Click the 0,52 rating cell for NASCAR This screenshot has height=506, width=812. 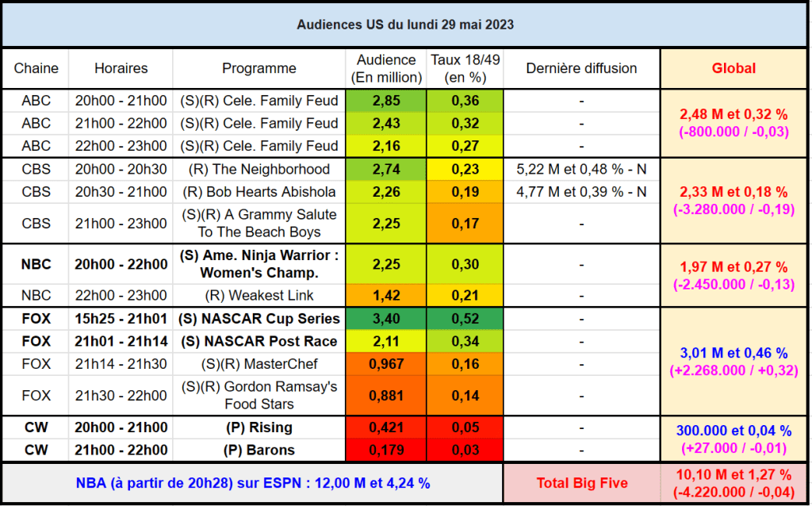click(x=465, y=319)
